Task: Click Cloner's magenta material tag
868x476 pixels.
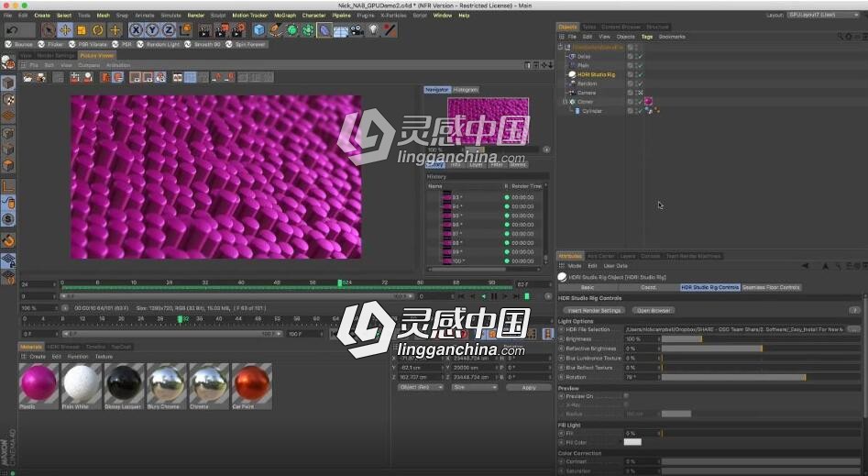Action: 648,102
